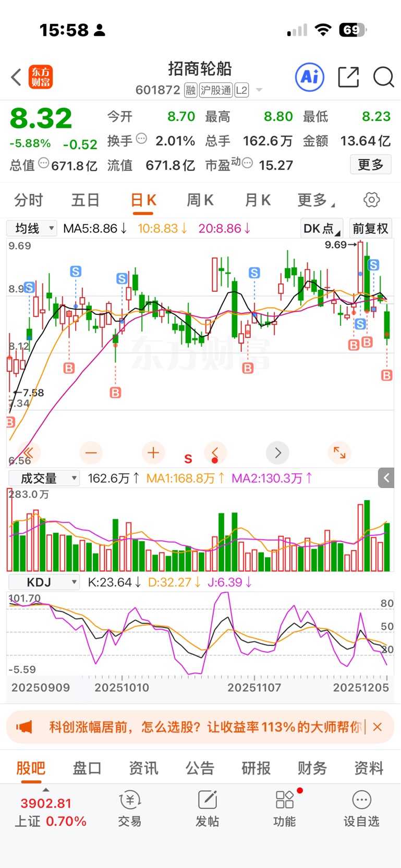
Task: Tap the 沪股通 badge
Action: 216,90
